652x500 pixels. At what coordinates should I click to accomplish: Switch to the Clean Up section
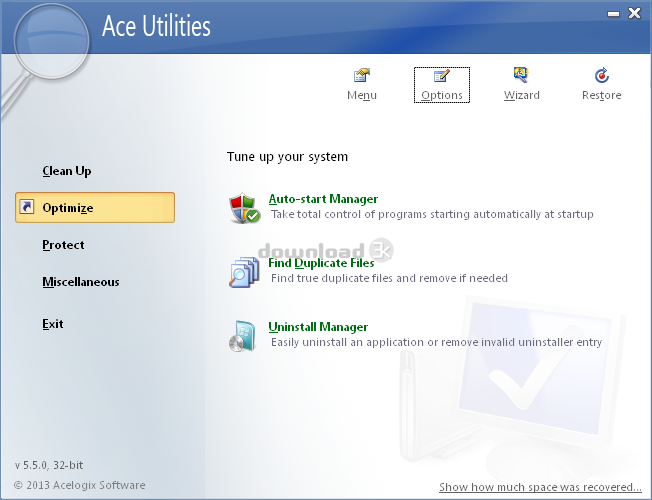point(67,171)
